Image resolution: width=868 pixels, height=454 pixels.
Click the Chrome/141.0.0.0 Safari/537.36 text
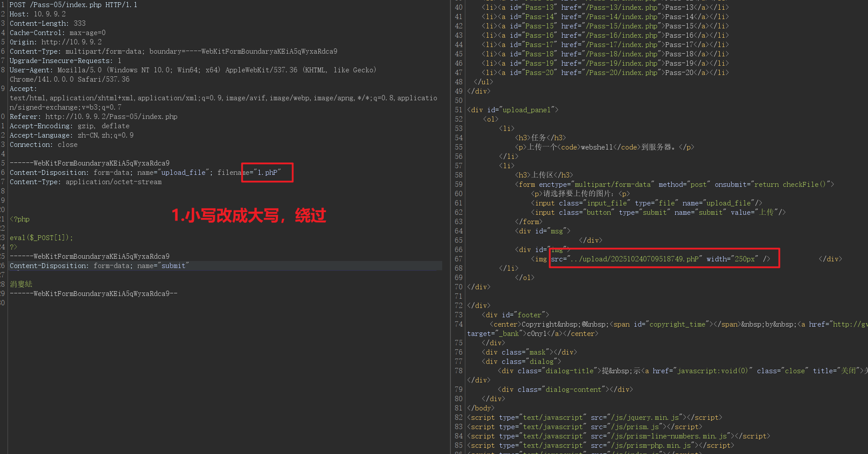pyautogui.click(x=70, y=79)
